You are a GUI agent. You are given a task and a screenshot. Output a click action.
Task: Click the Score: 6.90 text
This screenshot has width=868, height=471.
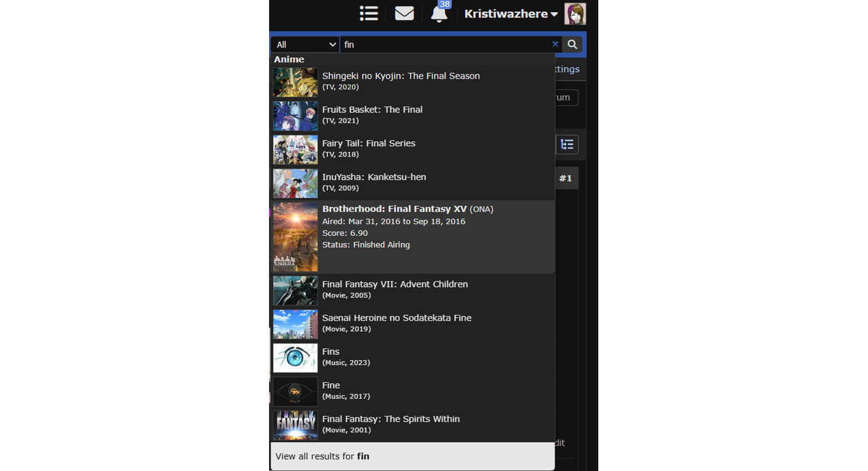tap(345, 233)
